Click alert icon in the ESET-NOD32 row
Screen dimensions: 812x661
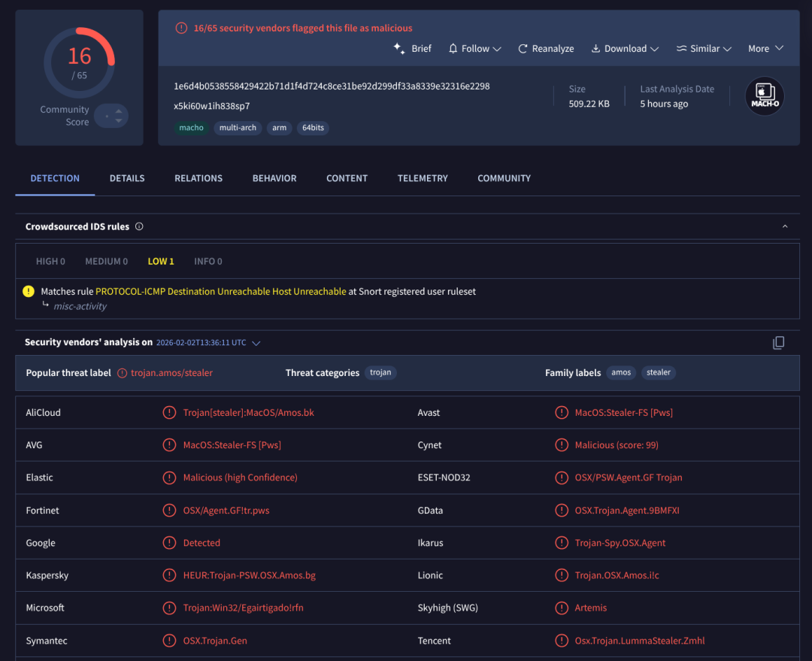(562, 478)
